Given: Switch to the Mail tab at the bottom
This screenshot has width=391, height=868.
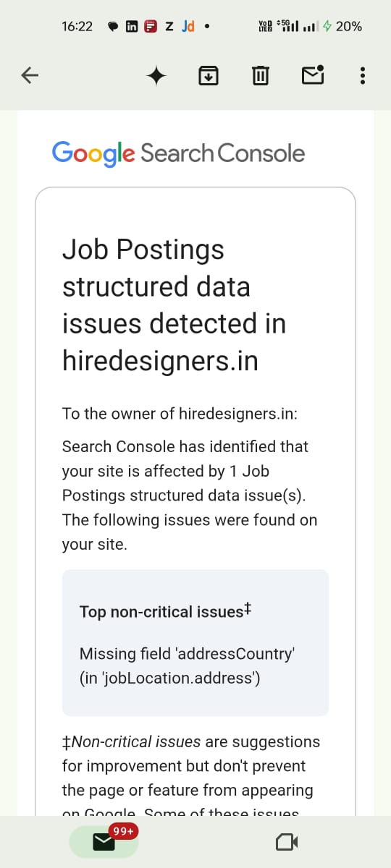Looking at the screenshot, I should (x=104, y=841).
